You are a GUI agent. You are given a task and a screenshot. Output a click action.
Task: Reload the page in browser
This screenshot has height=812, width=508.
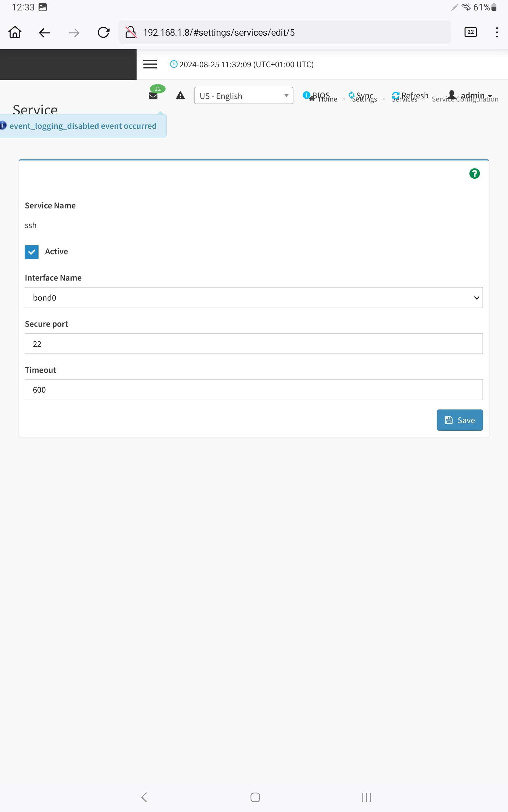[x=103, y=32]
